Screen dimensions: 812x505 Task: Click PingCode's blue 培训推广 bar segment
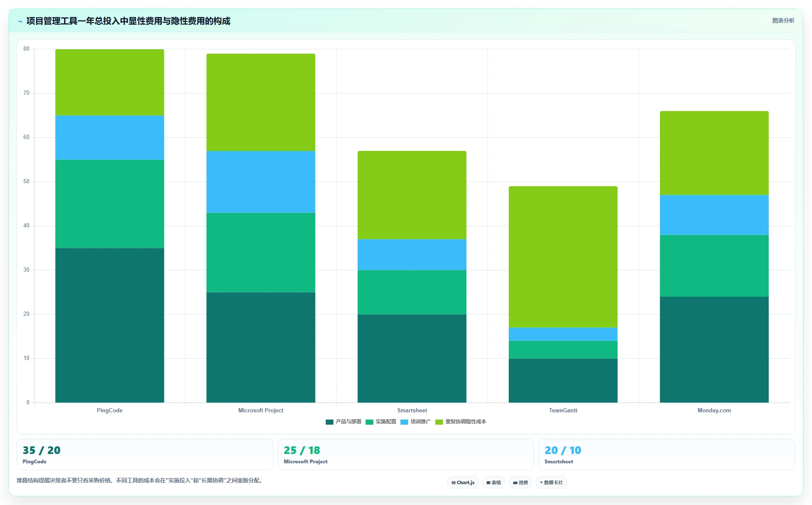110,137
